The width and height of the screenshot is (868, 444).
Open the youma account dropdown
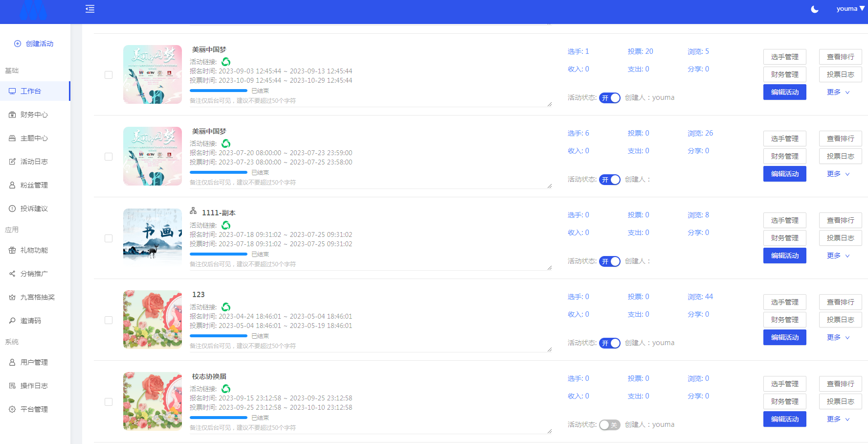click(849, 8)
